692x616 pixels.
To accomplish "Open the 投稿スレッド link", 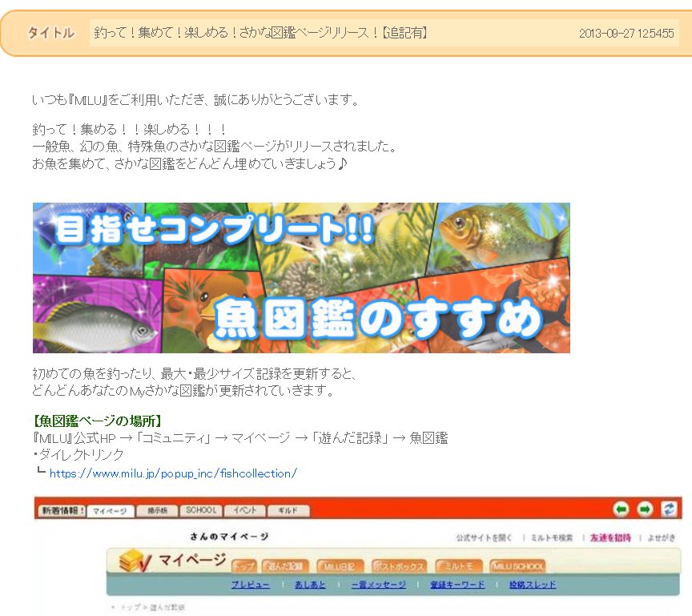I will [532, 585].
